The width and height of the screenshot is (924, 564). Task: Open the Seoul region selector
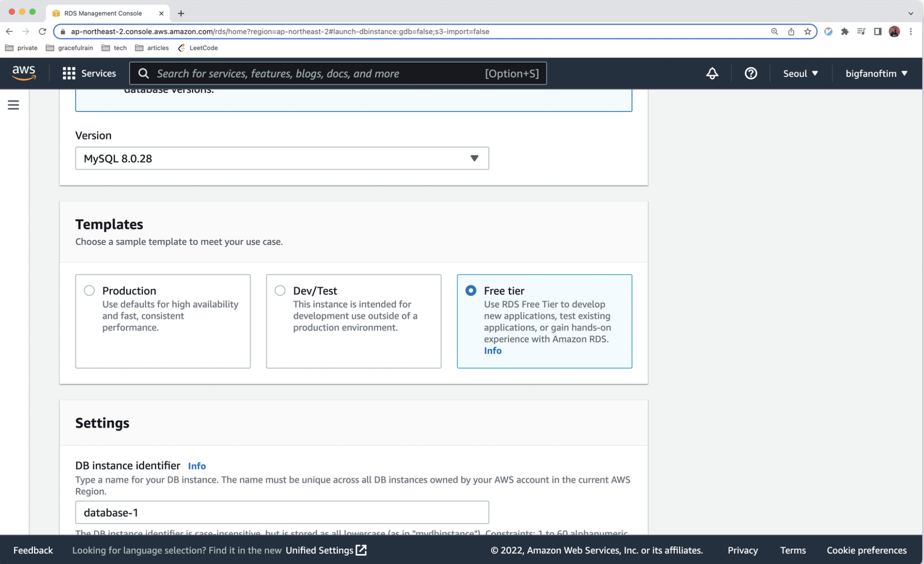800,73
